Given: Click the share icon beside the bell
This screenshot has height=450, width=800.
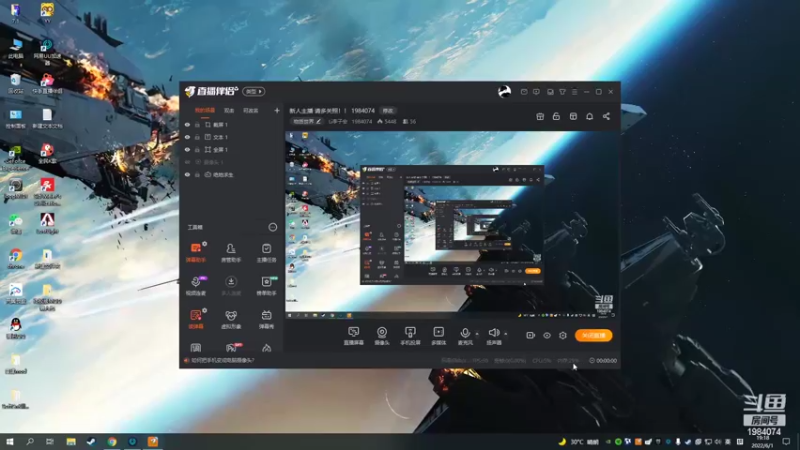Looking at the screenshot, I should 606,116.
